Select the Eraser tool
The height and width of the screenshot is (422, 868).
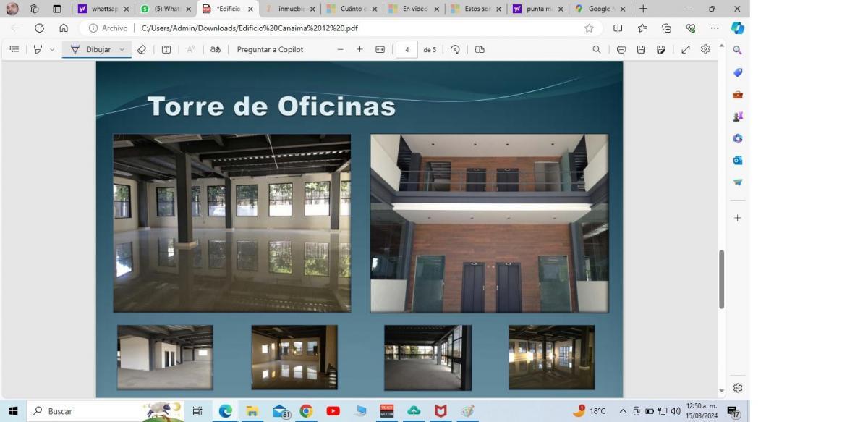click(142, 49)
